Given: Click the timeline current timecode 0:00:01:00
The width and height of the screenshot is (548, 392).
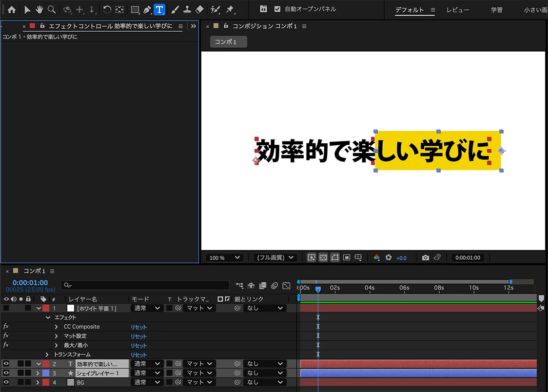Looking at the screenshot, I should [x=30, y=282].
